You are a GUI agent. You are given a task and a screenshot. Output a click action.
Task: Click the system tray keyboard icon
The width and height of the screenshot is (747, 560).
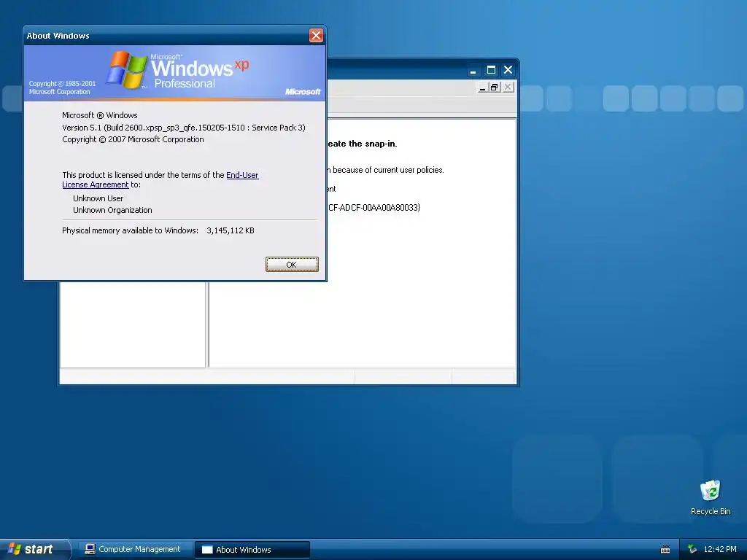665,550
